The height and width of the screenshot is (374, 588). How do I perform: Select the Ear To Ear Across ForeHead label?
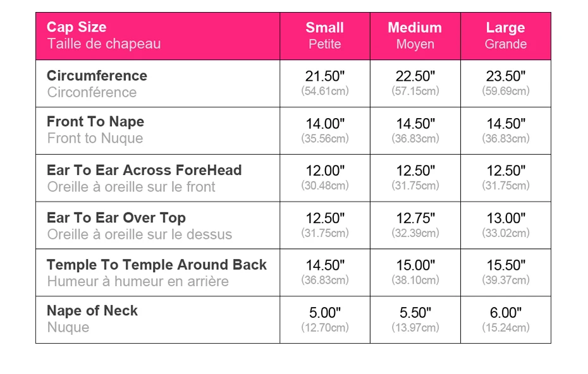coord(144,170)
